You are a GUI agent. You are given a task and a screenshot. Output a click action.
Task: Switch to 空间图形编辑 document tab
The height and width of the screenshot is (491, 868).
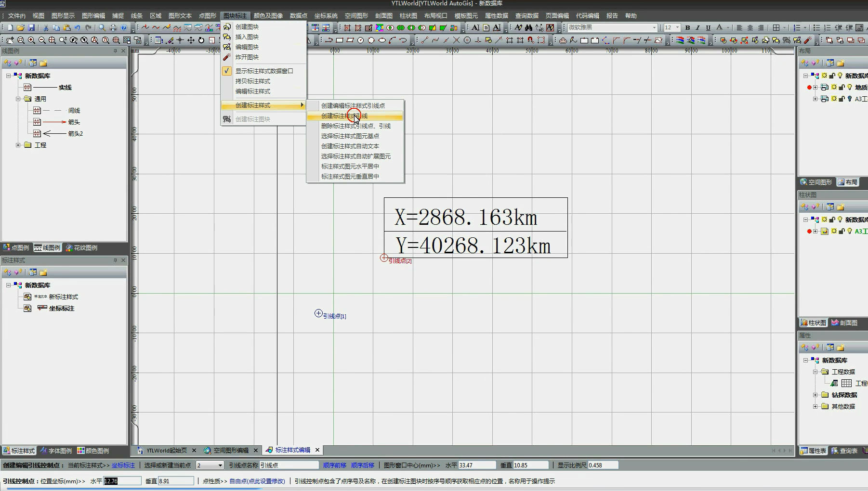pyautogui.click(x=231, y=450)
